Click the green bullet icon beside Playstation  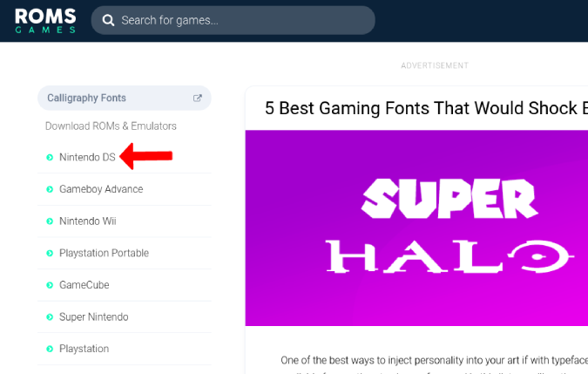50,349
